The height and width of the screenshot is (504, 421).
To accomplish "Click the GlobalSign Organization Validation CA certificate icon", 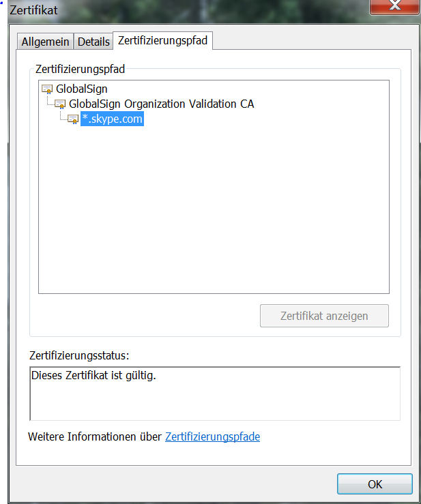I will [60, 104].
